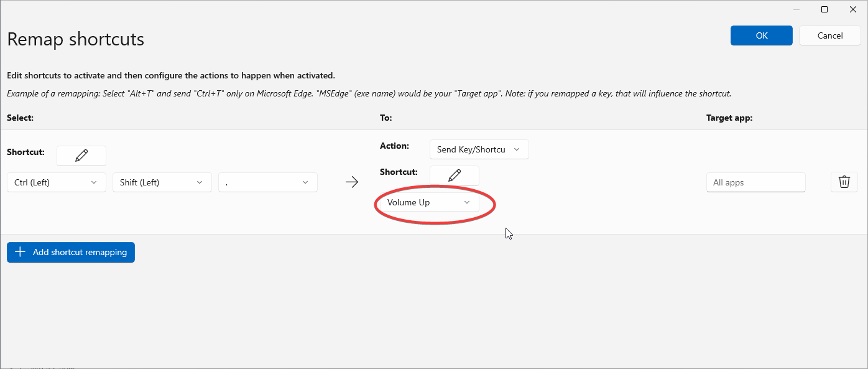Image resolution: width=868 pixels, height=369 pixels.
Task: Close the Remap shortcuts window
Action: point(852,9)
